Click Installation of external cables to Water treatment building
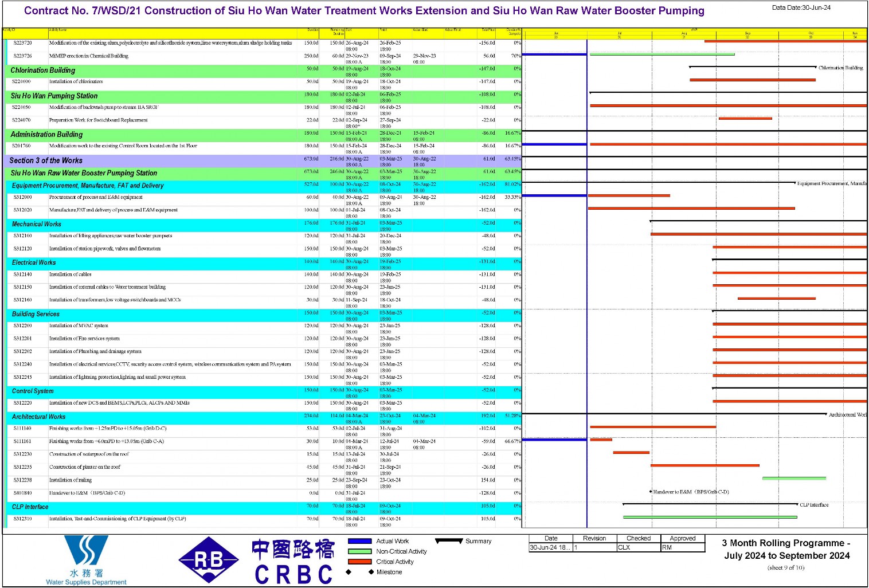 pos(107,287)
